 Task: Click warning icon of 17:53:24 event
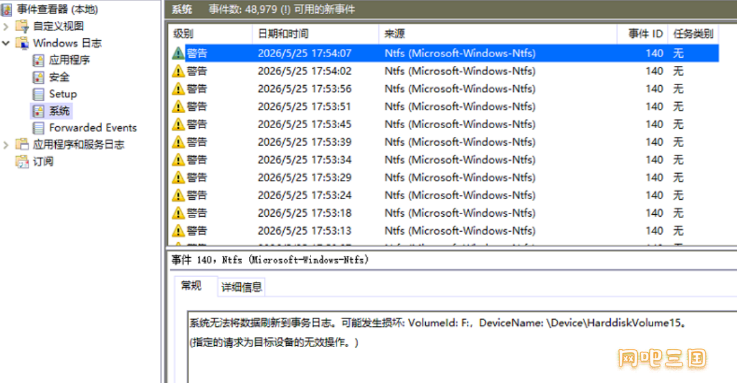tap(178, 195)
